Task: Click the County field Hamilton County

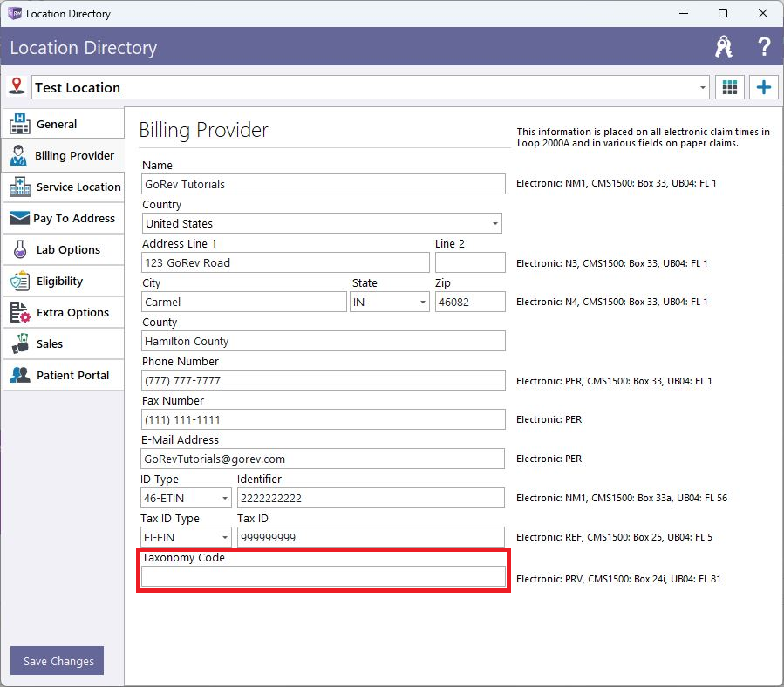Action: click(x=323, y=341)
